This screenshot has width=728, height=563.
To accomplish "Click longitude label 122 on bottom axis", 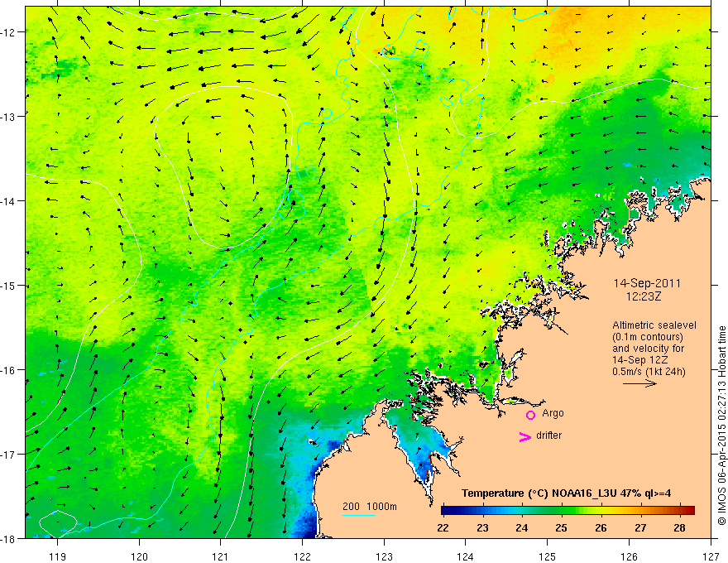I will pos(302,556).
